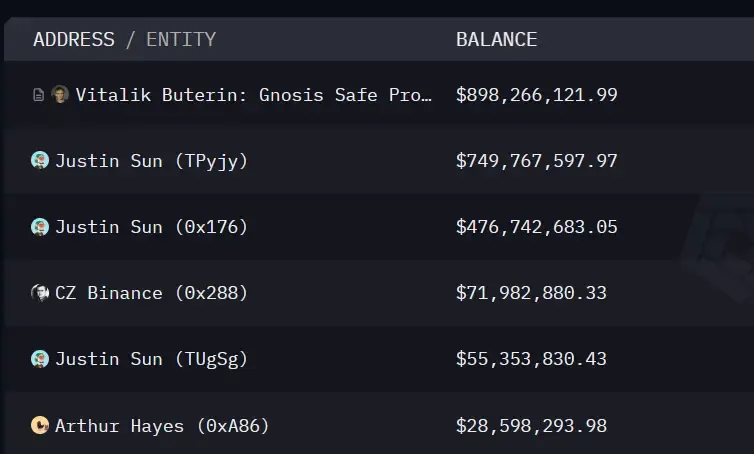
Task: Click avatar icon for Justin Sun (0x176)
Action: [40, 227]
